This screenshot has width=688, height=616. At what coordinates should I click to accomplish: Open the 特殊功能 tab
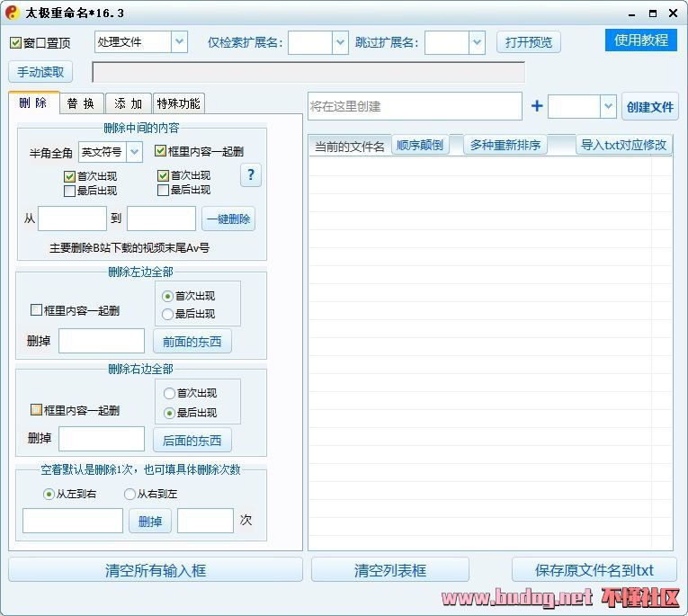[x=178, y=103]
